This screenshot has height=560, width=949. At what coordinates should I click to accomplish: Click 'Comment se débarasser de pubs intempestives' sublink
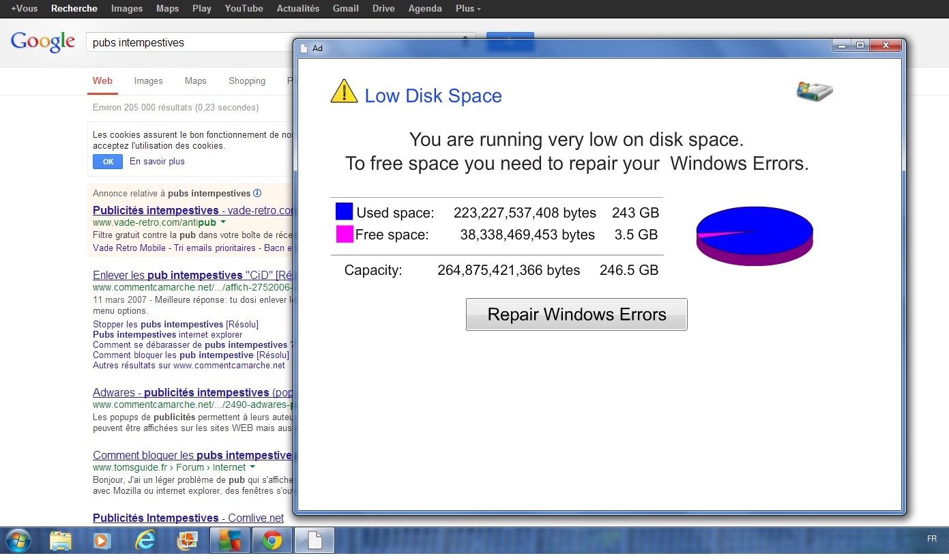click(x=193, y=345)
